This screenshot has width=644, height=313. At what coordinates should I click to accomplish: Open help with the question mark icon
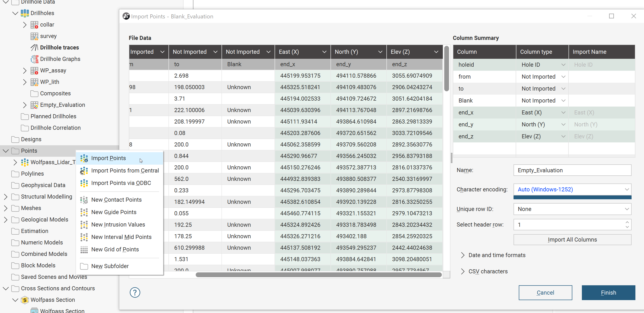tap(135, 292)
